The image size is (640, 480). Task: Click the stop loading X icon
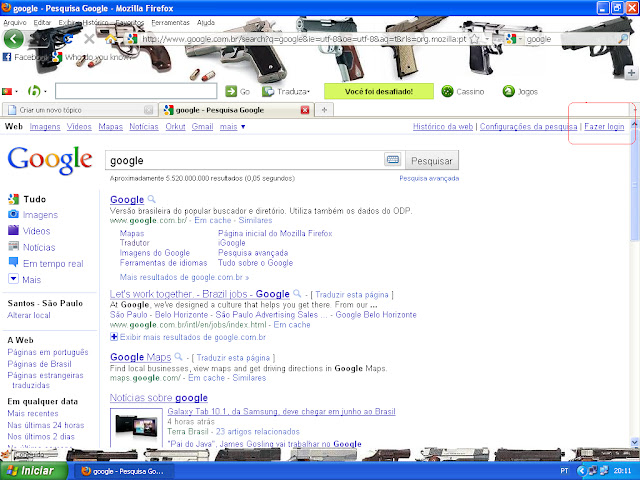89,39
